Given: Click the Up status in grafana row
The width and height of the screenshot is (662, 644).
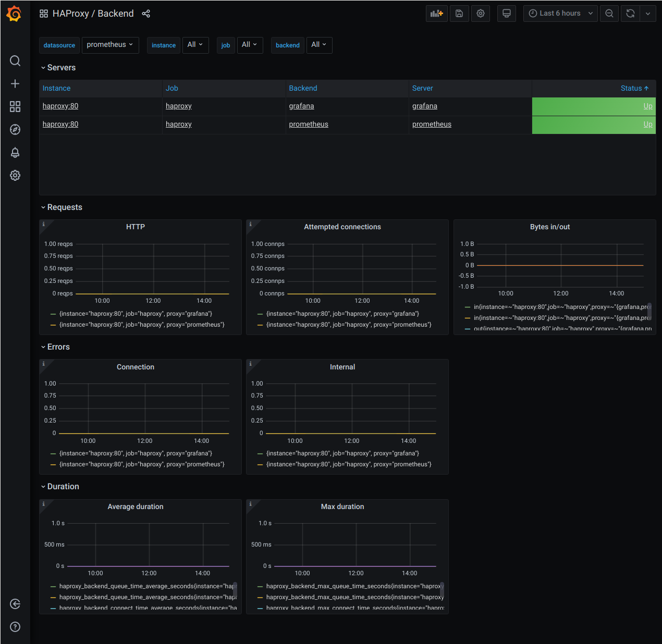Looking at the screenshot, I should click(x=648, y=106).
